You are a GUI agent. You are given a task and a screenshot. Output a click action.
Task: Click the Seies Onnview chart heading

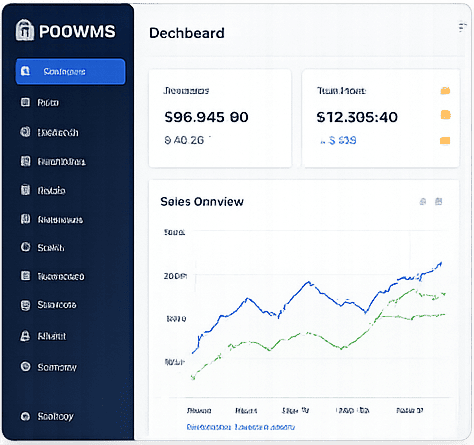click(x=202, y=202)
